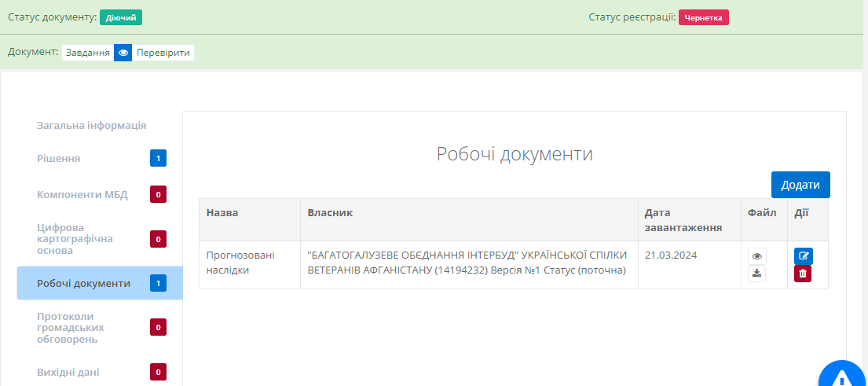Preview the file with the row's eye icon
This screenshot has height=386, width=868.
(757, 256)
